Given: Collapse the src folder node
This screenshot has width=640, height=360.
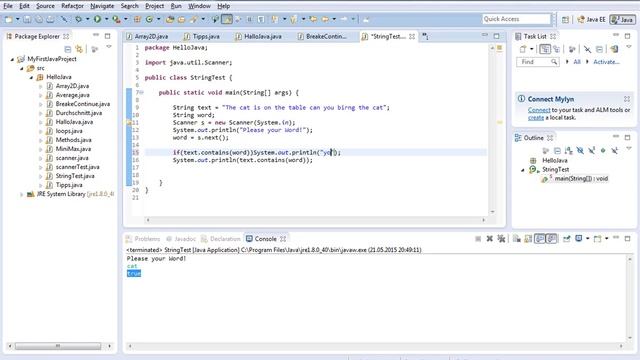Looking at the screenshot, I should coord(22,69).
